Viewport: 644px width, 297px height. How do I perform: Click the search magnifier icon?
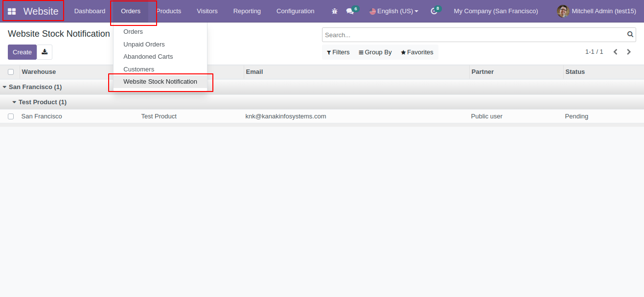[x=630, y=35]
